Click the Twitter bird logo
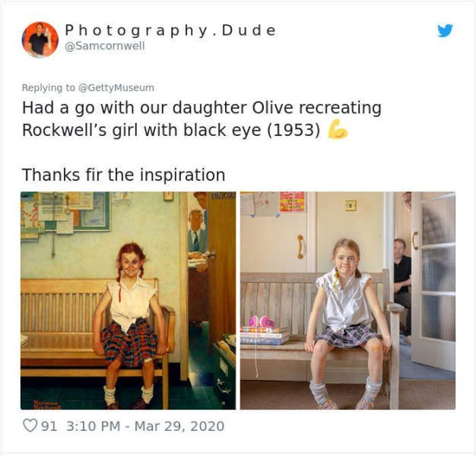Image resolution: width=476 pixels, height=456 pixels. (445, 30)
